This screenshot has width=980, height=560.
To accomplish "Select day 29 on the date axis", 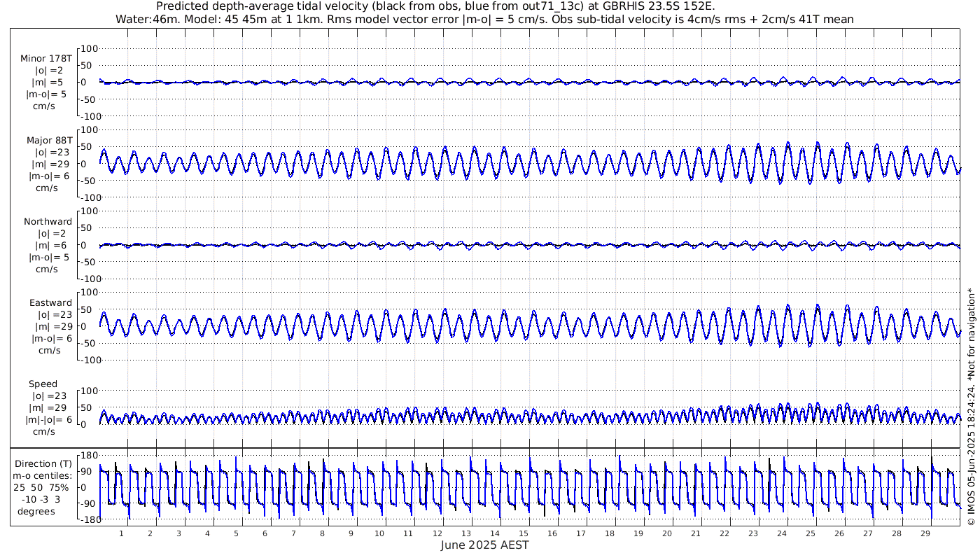I will (925, 533).
